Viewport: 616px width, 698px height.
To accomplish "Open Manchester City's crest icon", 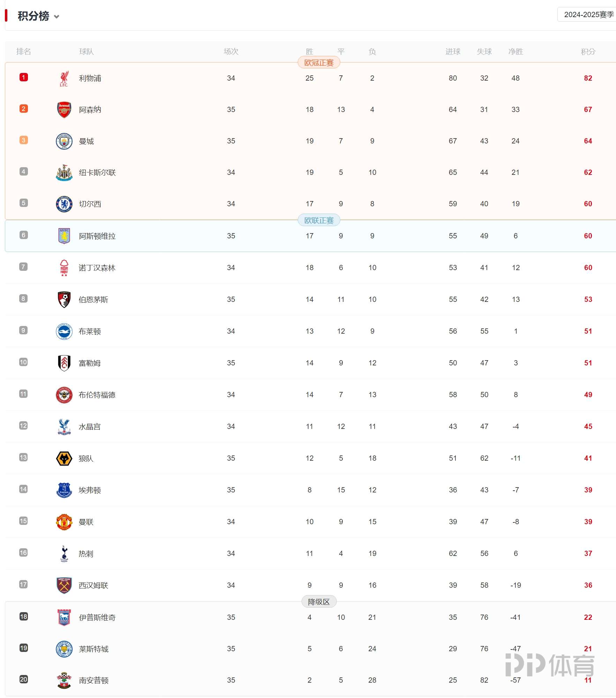I will pyautogui.click(x=64, y=141).
